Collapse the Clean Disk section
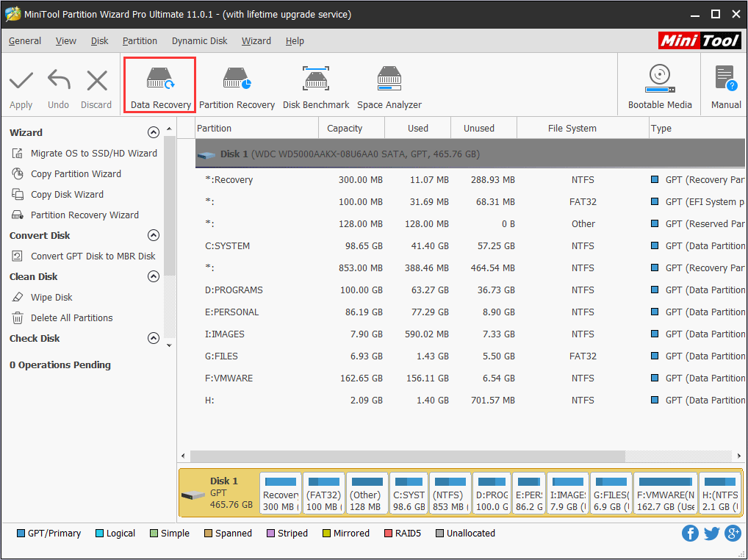The image size is (748, 560). pyautogui.click(x=154, y=277)
